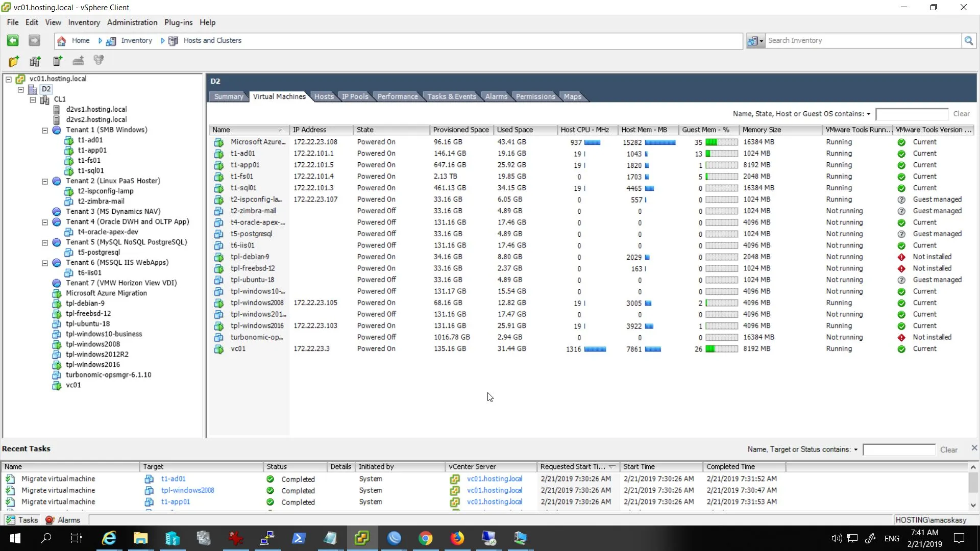
Task: Open File Explorer from taskbar
Action: [140, 538]
